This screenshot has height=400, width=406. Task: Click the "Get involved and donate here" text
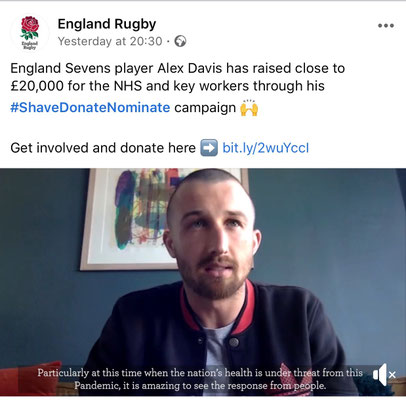point(103,148)
